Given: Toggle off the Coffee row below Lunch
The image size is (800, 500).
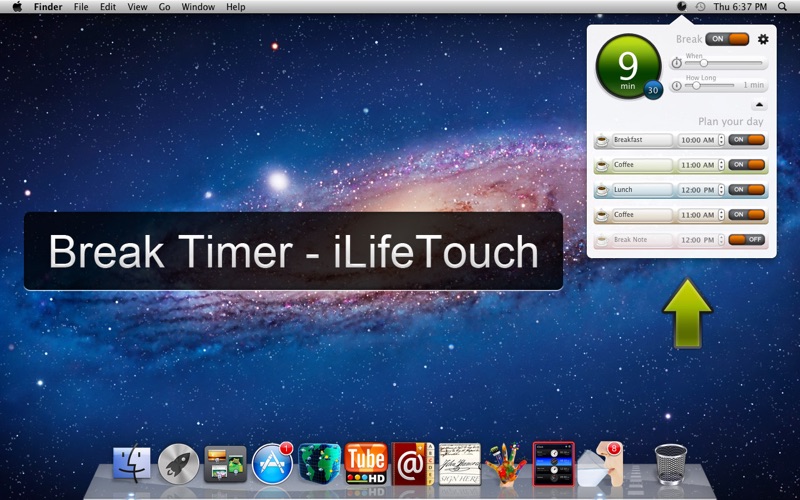Looking at the screenshot, I should pos(746,215).
